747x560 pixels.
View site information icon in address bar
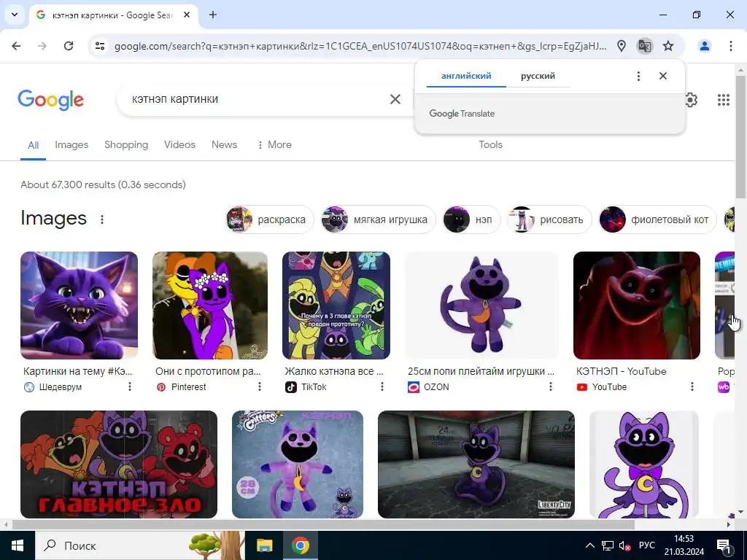pyautogui.click(x=99, y=46)
